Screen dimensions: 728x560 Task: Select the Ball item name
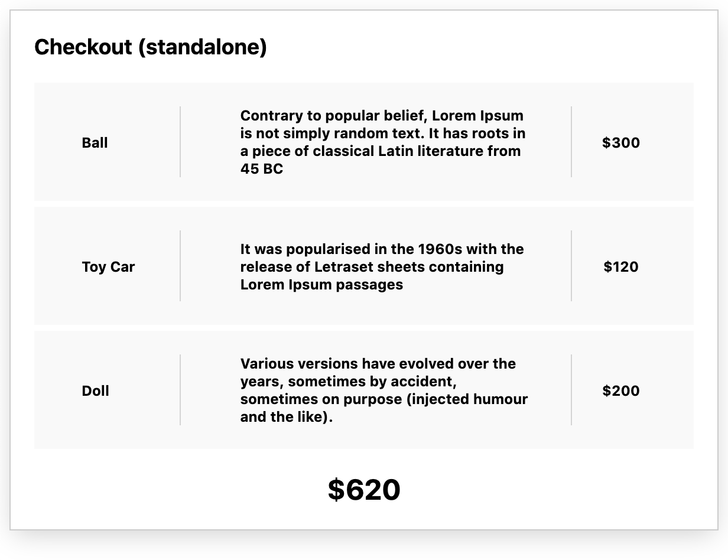pyautogui.click(x=95, y=142)
